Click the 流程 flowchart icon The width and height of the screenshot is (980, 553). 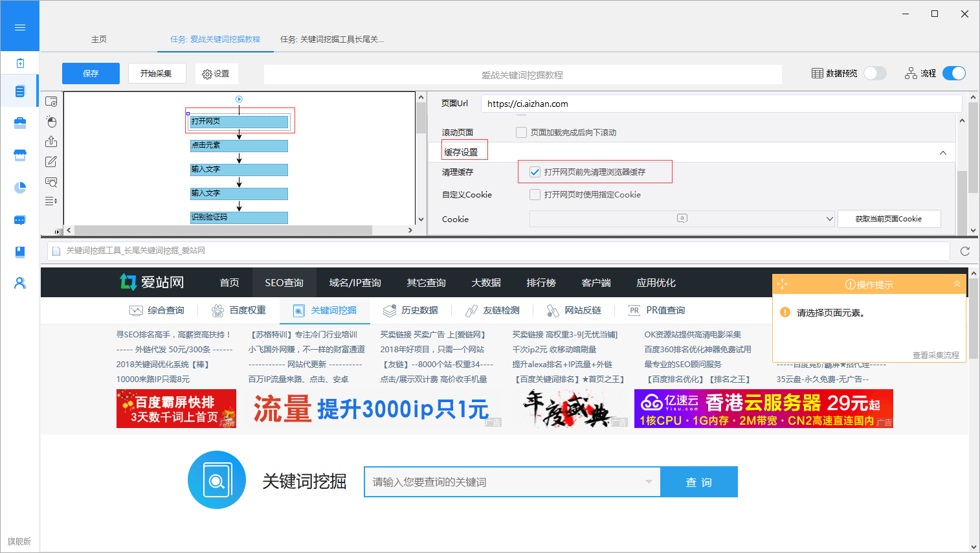point(911,73)
